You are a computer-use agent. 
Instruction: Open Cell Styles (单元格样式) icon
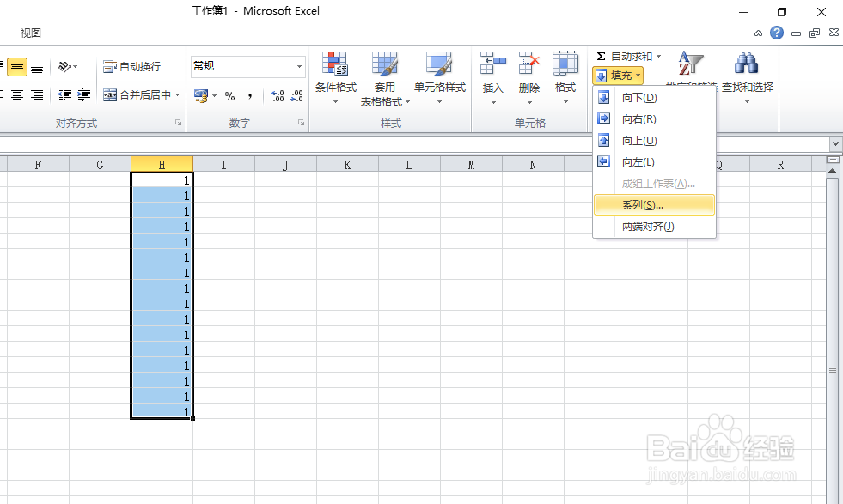(x=439, y=64)
